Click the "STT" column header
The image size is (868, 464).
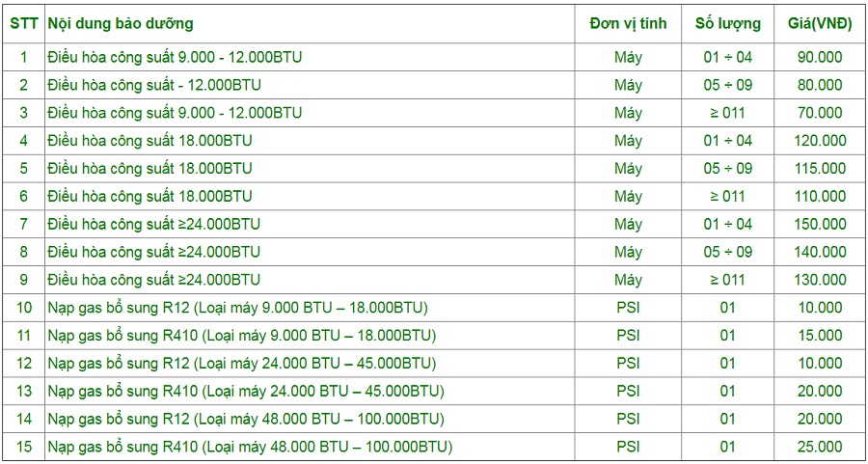pyautogui.click(x=24, y=24)
